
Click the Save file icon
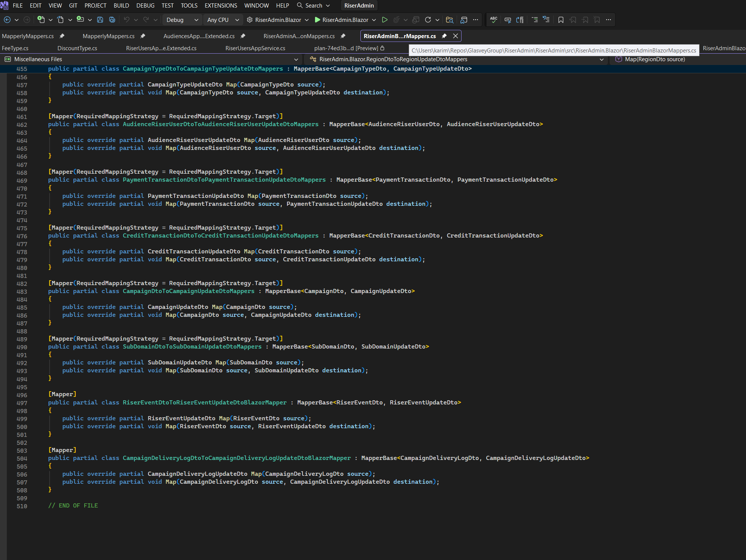coord(100,20)
